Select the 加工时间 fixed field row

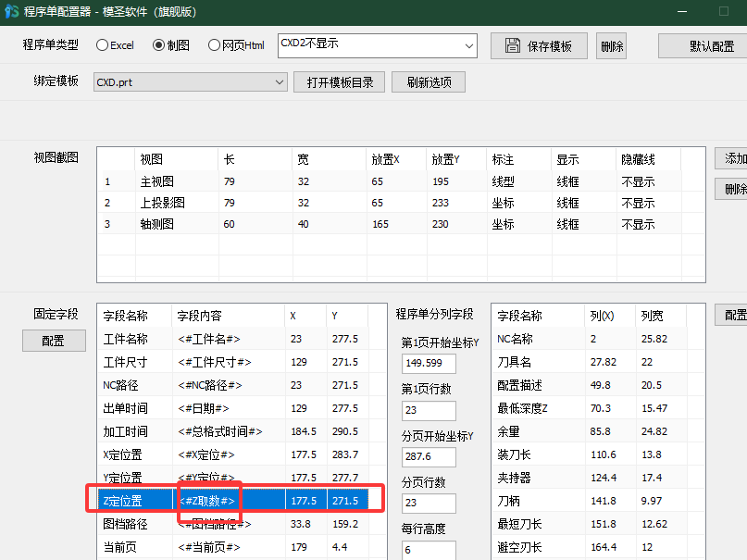[241, 431]
